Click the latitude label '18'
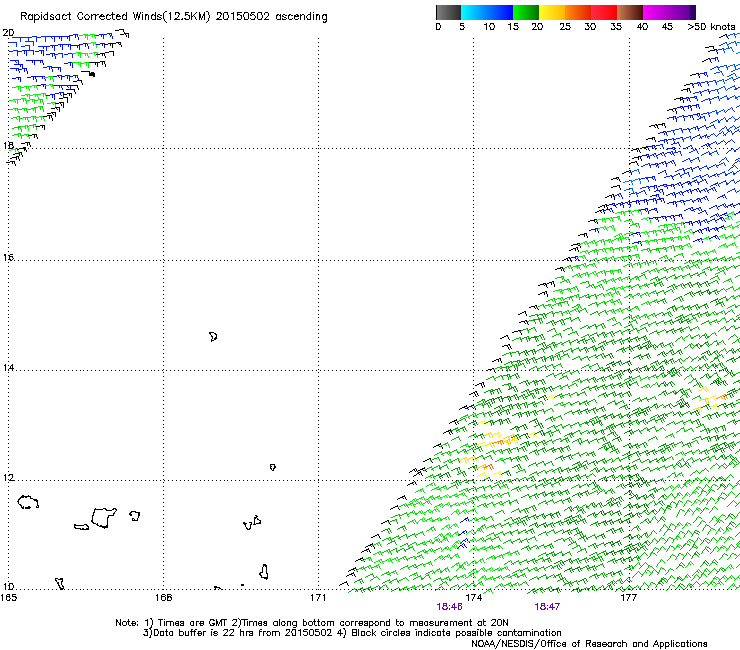Image resolution: width=740 pixels, height=650 pixels. (8, 145)
